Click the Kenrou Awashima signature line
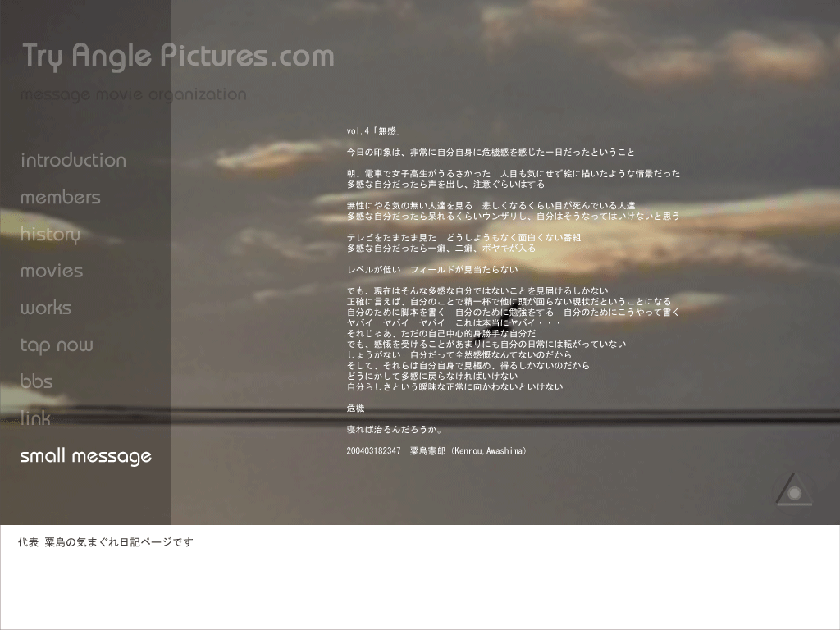Image resolution: width=840 pixels, height=630 pixels. pos(436,451)
